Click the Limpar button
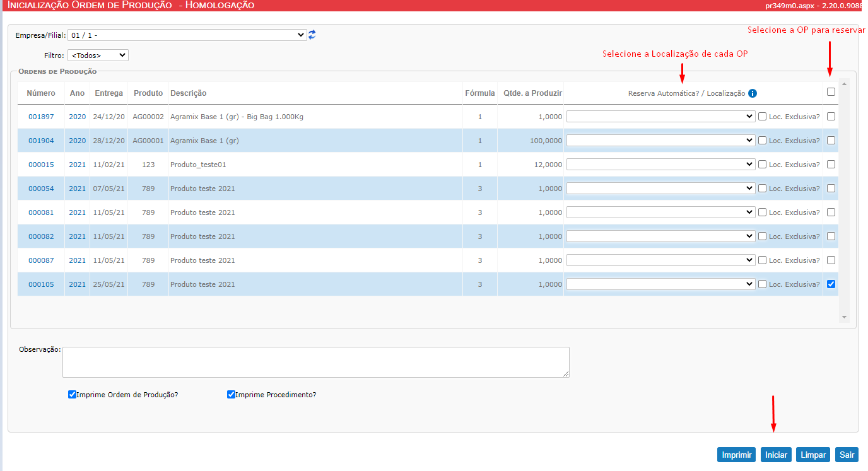 [813, 455]
